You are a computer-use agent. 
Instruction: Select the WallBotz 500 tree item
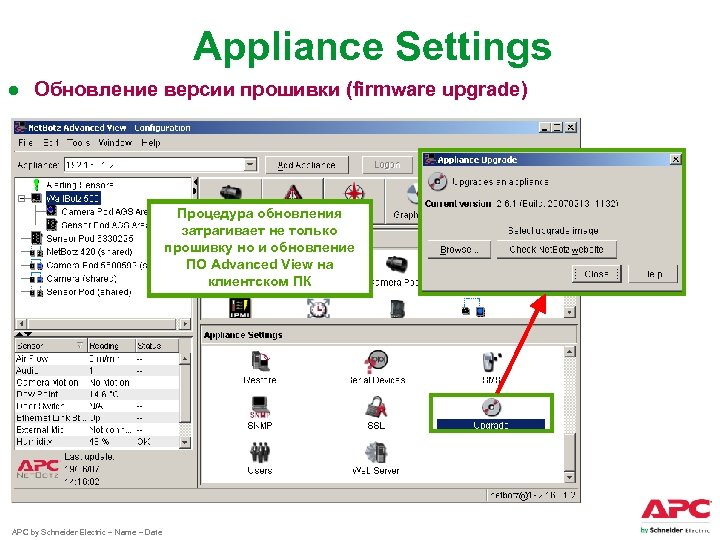pyautogui.click(x=73, y=198)
